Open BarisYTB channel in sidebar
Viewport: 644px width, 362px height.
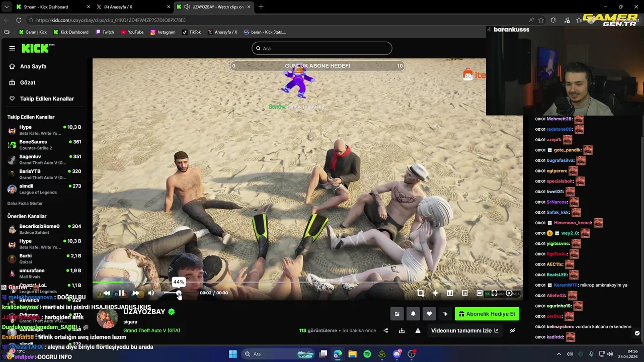44,174
